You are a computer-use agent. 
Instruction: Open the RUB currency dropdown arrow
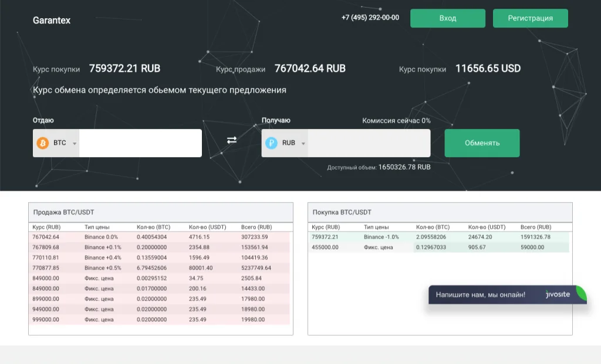point(303,144)
